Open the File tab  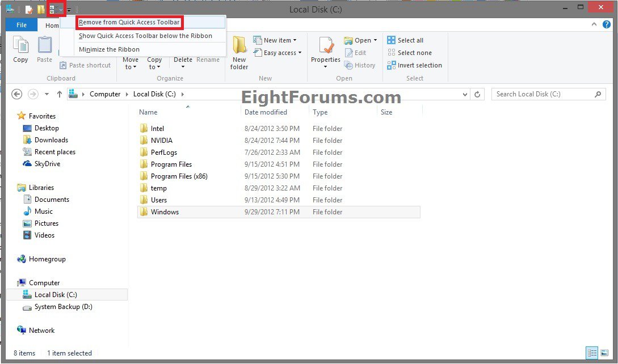[22, 25]
